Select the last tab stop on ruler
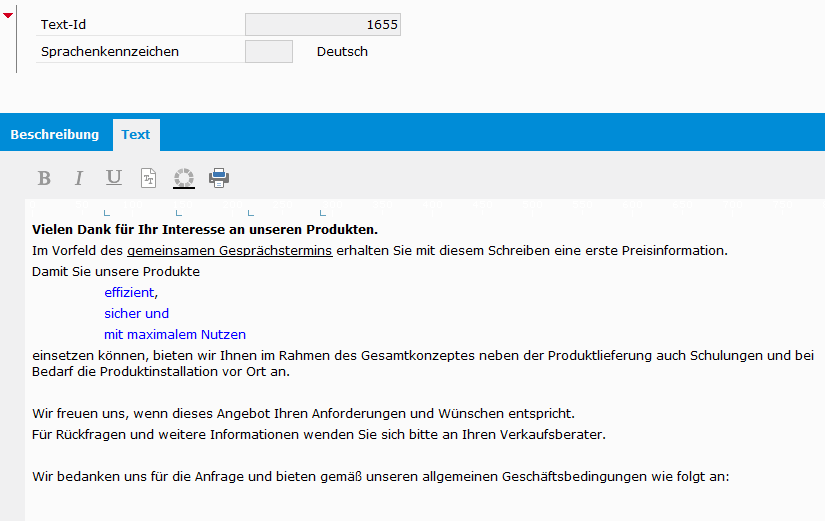This screenshot has width=825, height=521. 322,212
